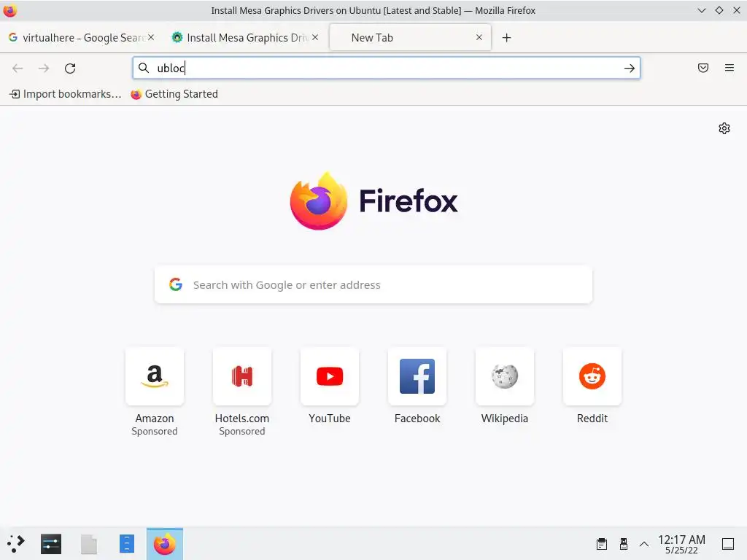
Task: Go back using the back arrow
Action: 18,68
